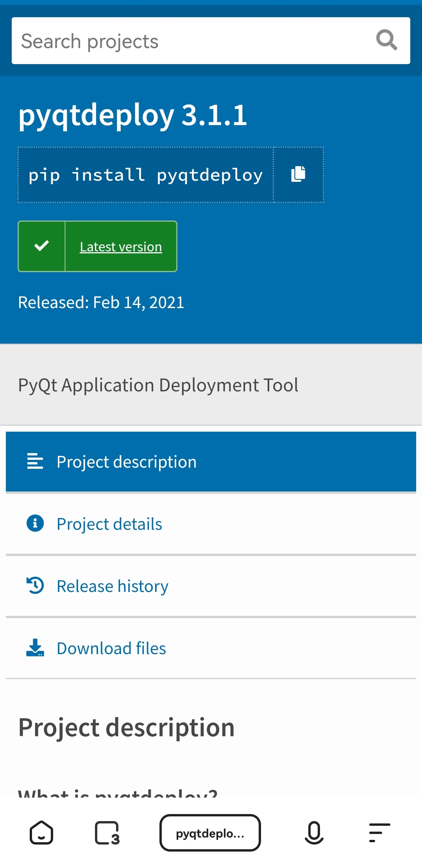Click the Project description lines icon
The height and width of the screenshot is (868, 422).
35,461
